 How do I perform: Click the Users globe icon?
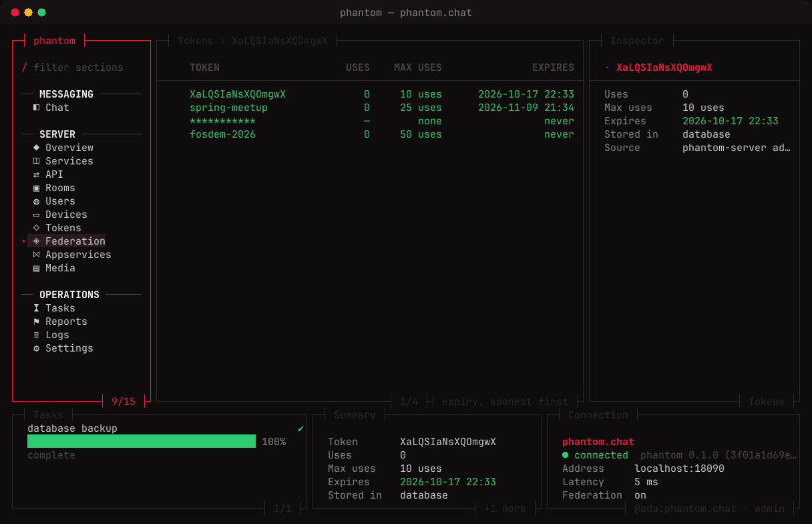(36, 201)
